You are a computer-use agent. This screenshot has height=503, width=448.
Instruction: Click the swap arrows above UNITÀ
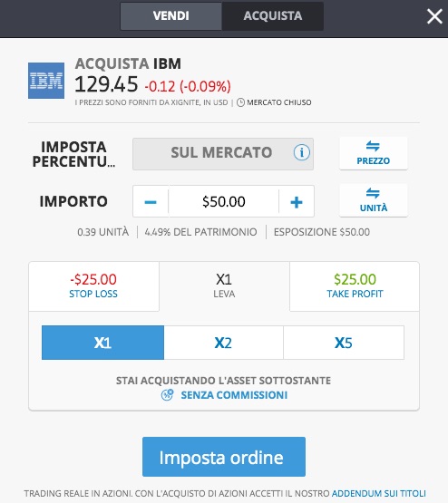[x=373, y=193]
